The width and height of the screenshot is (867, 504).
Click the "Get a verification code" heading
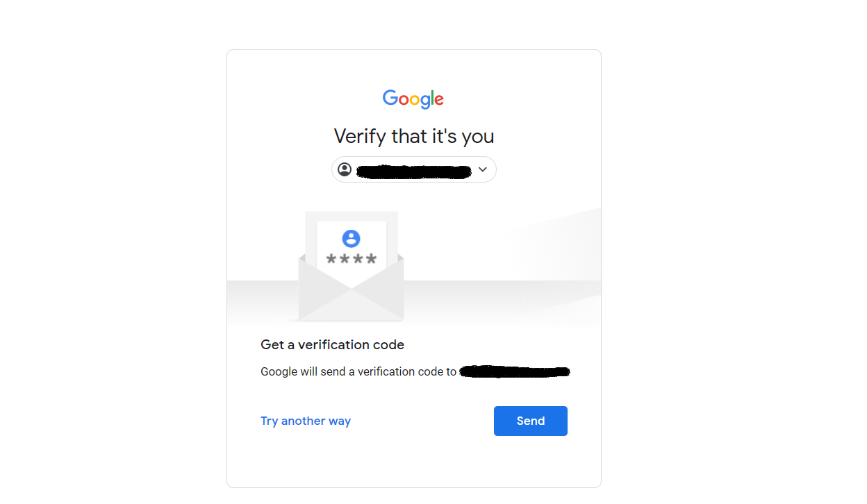pos(332,344)
